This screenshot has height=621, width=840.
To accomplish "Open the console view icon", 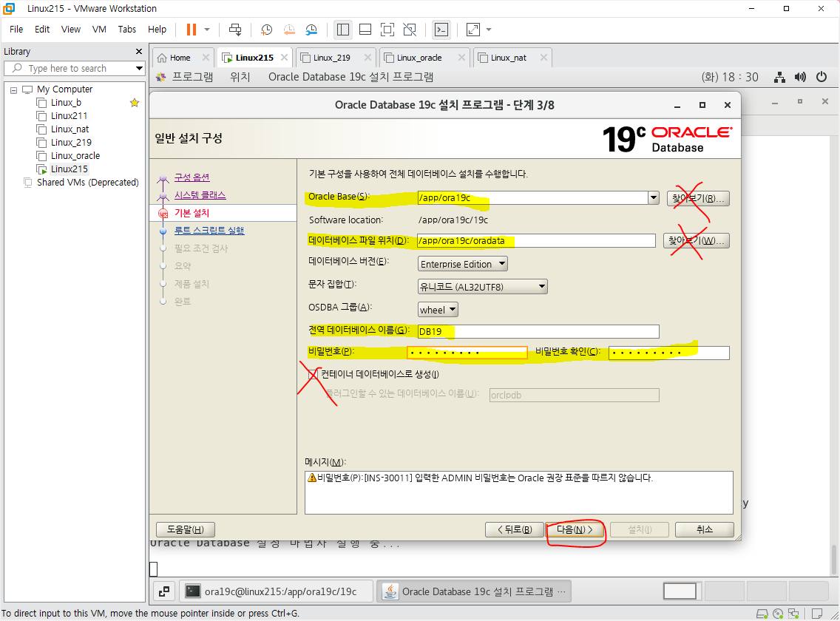I will pyautogui.click(x=441, y=30).
